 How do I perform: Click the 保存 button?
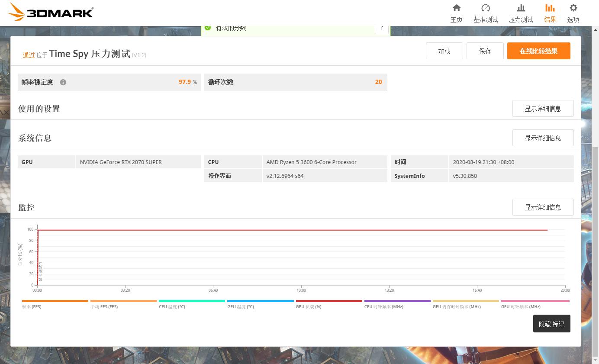(x=485, y=51)
